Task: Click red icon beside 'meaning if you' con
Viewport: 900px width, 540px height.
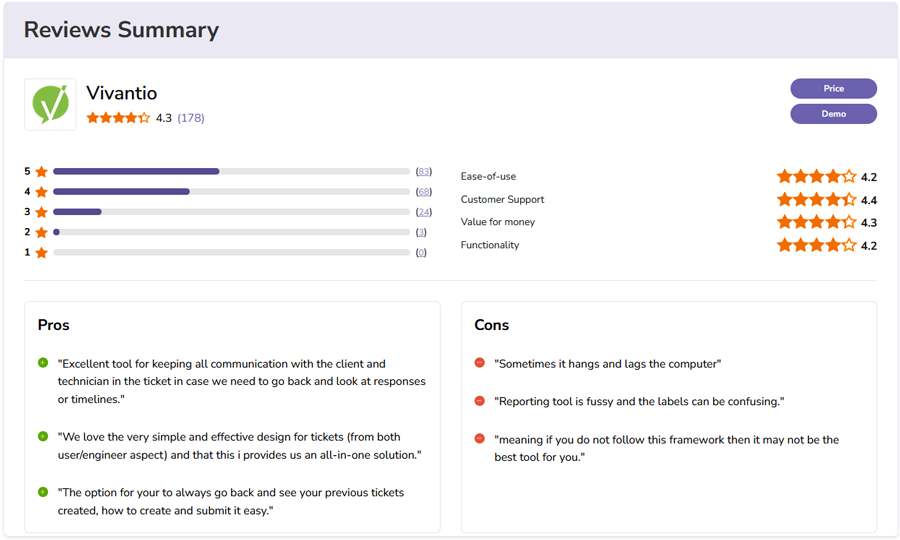Action: click(480, 438)
